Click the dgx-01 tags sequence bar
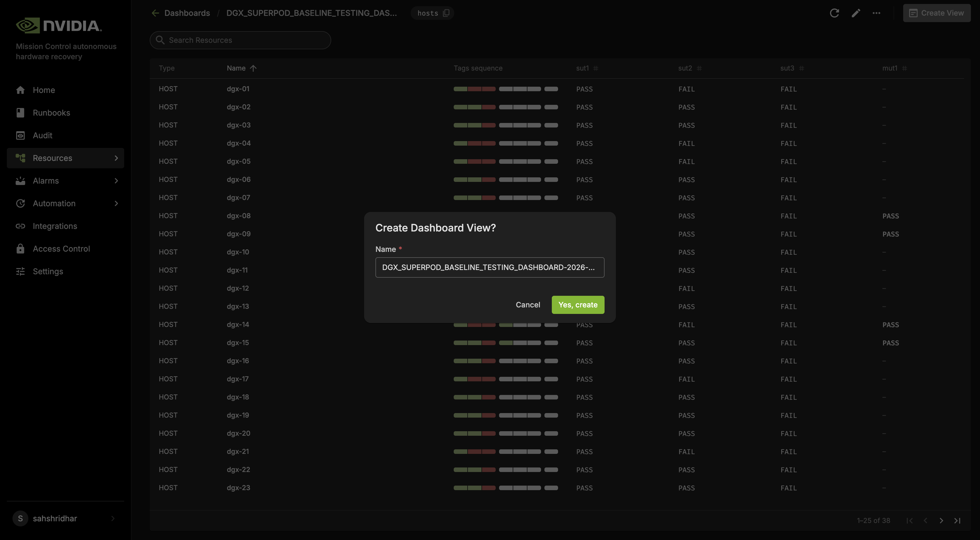 (506, 89)
